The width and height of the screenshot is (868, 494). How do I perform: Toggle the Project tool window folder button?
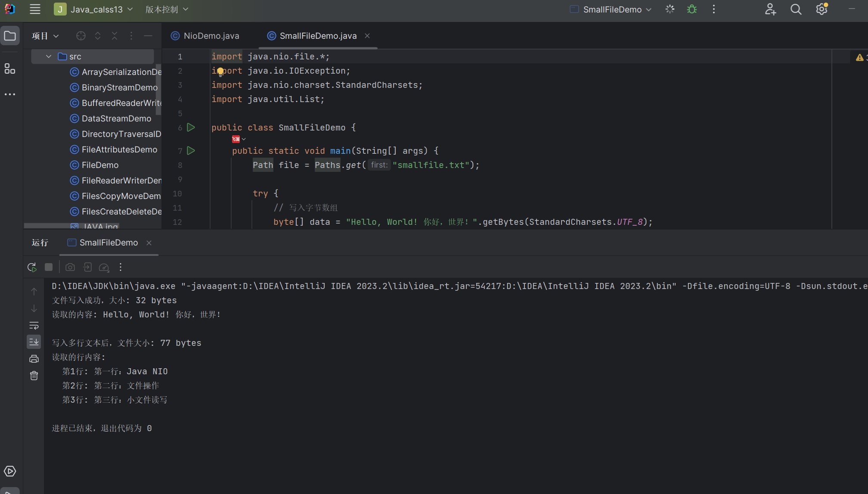click(x=10, y=36)
